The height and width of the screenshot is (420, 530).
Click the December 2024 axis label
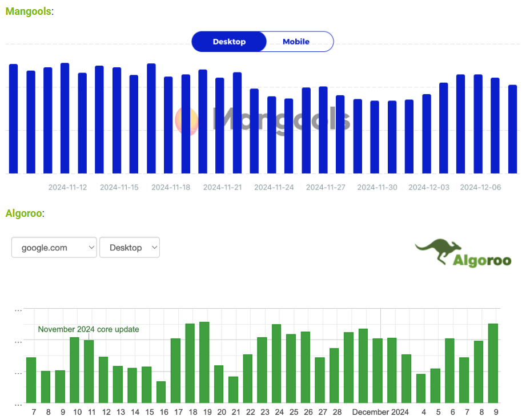[x=380, y=412]
